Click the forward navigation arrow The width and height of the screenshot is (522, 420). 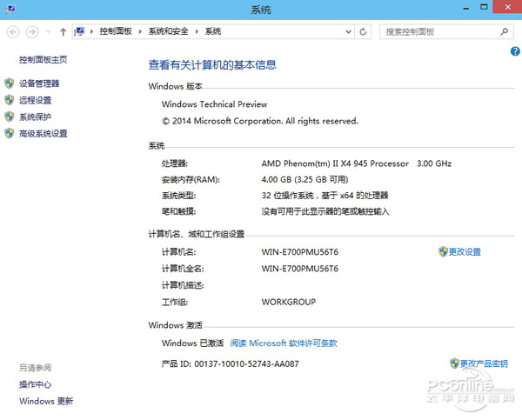click(32, 32)
